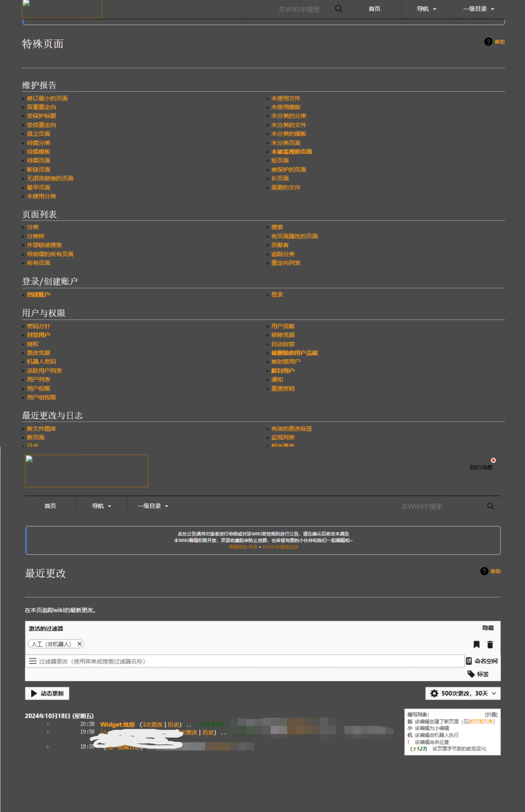Click 历史 link in Widget:批量 row
Screen dimensions: 525x812
tap(173, 725)
